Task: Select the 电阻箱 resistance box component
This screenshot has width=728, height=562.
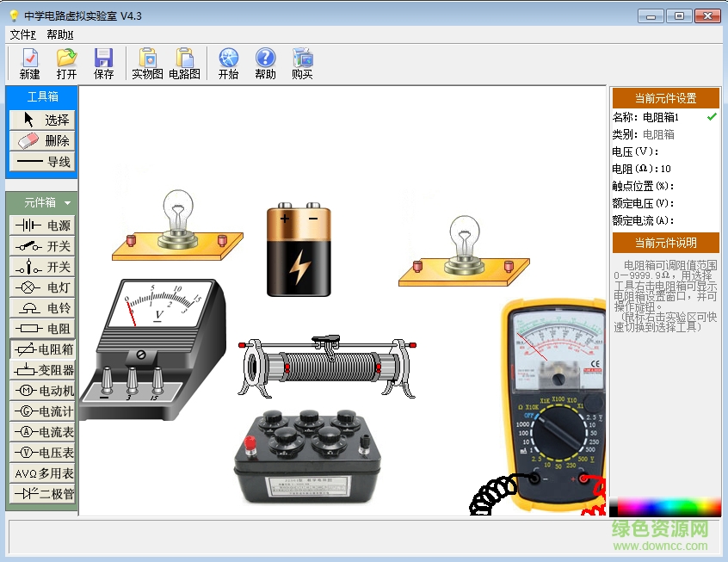Action: (x=43, y=349)
